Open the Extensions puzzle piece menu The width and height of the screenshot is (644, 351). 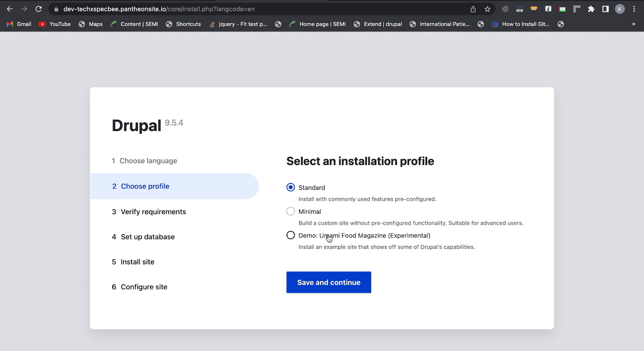coord(591,9)
